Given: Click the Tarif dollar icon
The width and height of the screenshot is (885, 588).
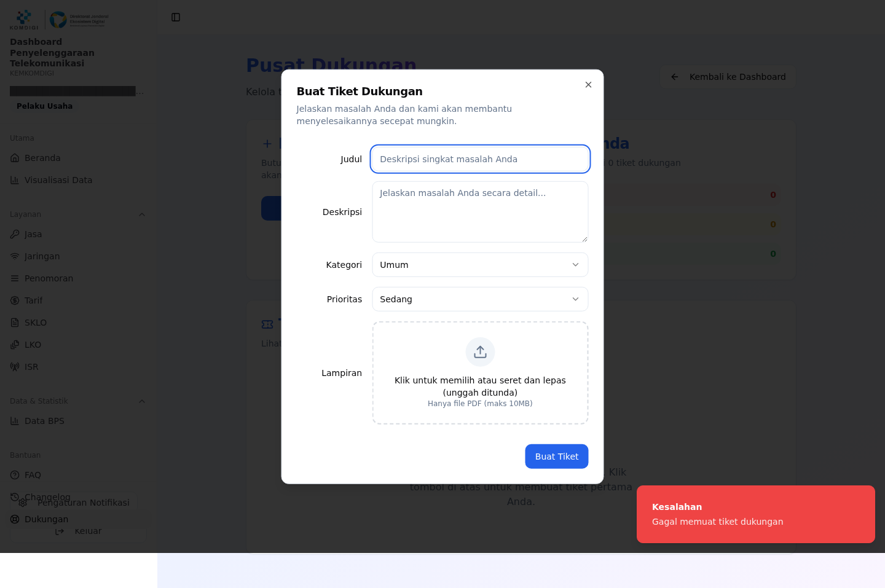Looking at the screenshot, I should tap(15, 300).
